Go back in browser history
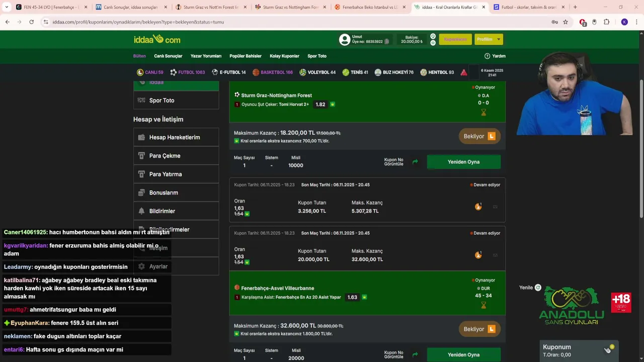 pos(8,22)
